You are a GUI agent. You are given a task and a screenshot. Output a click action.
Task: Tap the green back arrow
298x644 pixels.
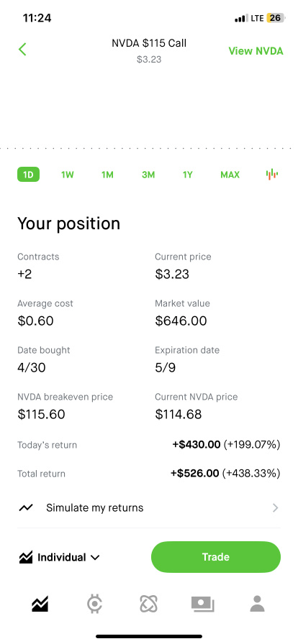point(22,50)
